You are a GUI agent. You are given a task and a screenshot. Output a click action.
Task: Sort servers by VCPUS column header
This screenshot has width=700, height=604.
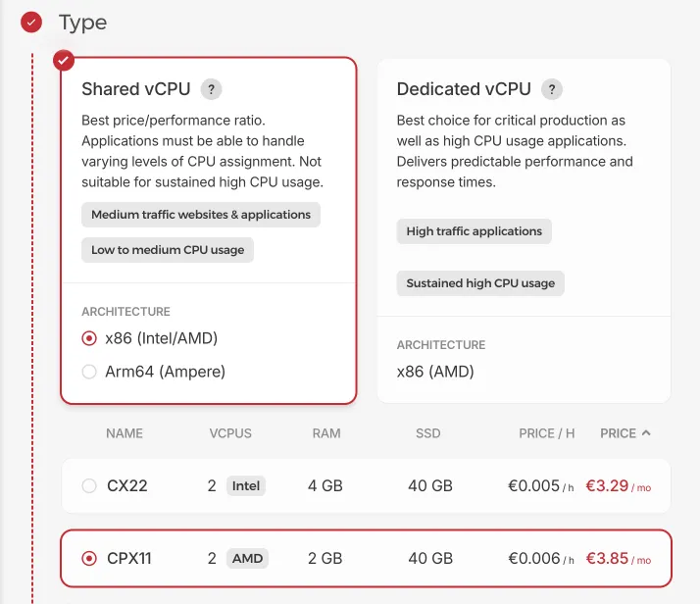tap(230, 433)
